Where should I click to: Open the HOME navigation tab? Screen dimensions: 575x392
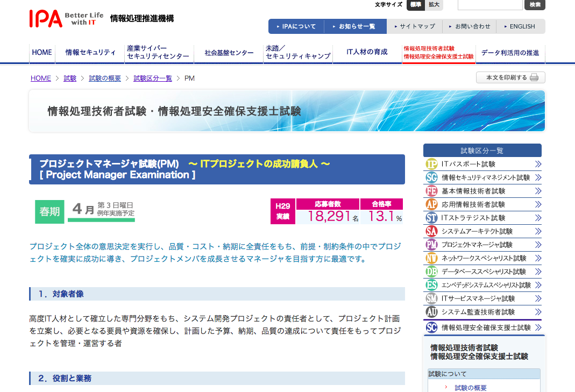[x=42, y=53]
